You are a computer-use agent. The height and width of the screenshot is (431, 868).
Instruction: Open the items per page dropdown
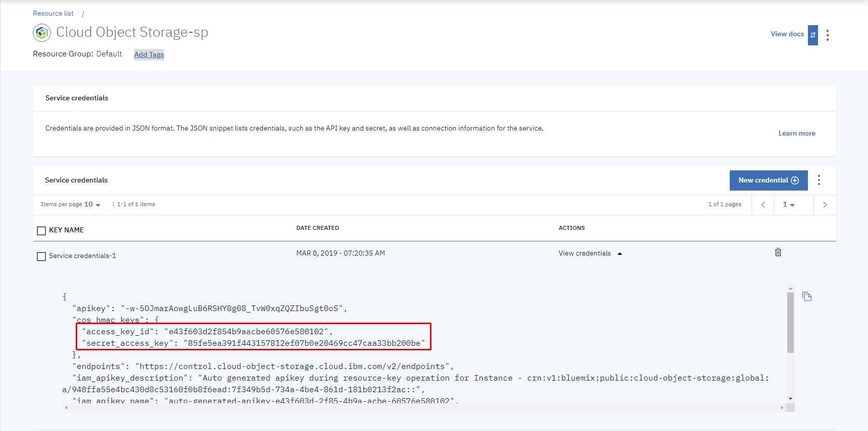[x=92, y=204]
